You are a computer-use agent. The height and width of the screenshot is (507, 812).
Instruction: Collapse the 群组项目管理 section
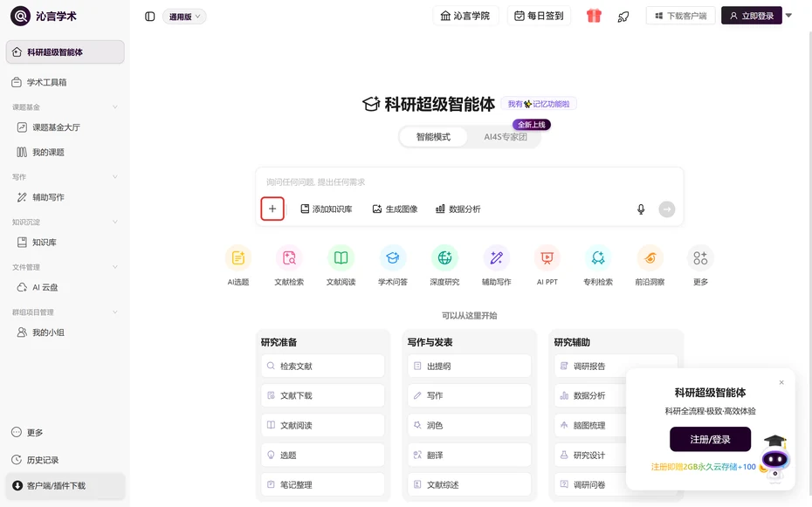[x=115, y=312]
